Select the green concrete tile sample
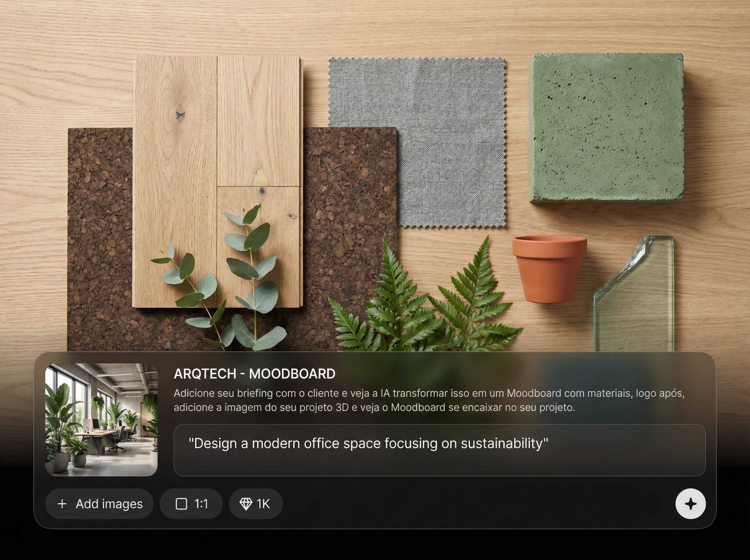The height and width of the screenshot is (560, 750). [x=606, y=127]
